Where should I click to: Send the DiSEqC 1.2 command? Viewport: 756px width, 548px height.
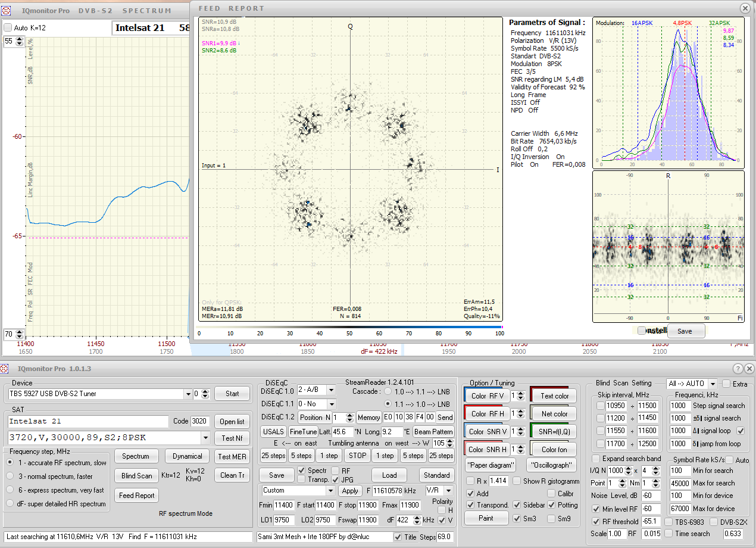pyautogui.click(x=445, y=418)
